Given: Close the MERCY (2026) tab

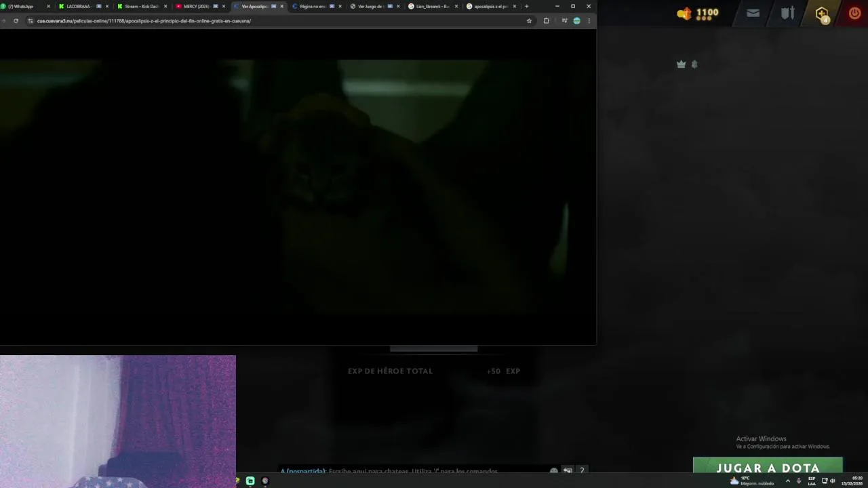Looking at the screenshot, I should 224,6.
